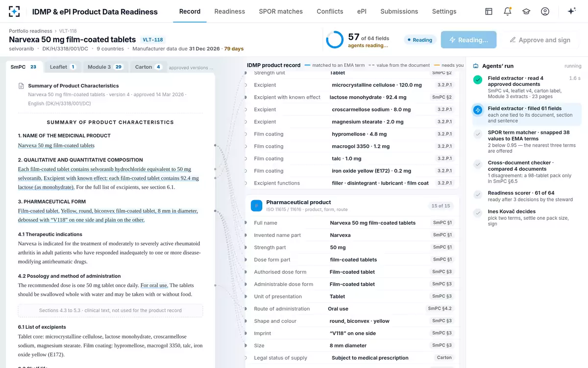Open the SPOR matches tab
Image resolution: width=588 pixels, height=368 pixels.
[281, 11]
